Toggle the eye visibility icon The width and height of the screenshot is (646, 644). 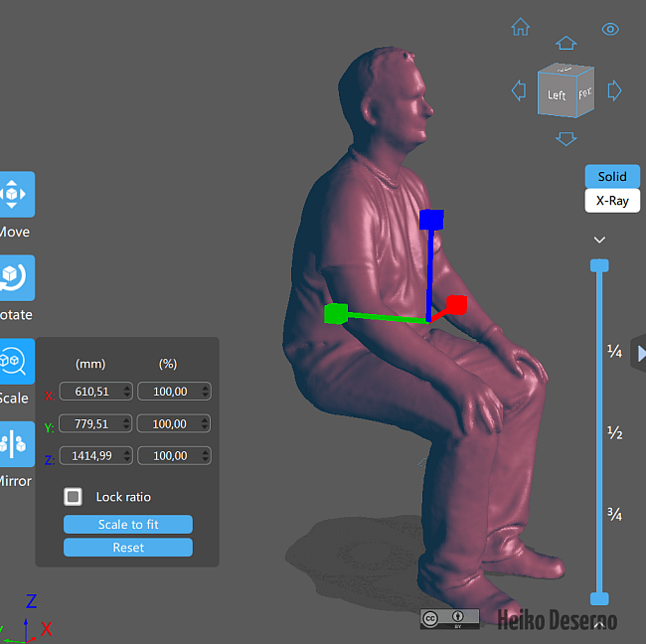pyautogui.click(x=610, y=29)
